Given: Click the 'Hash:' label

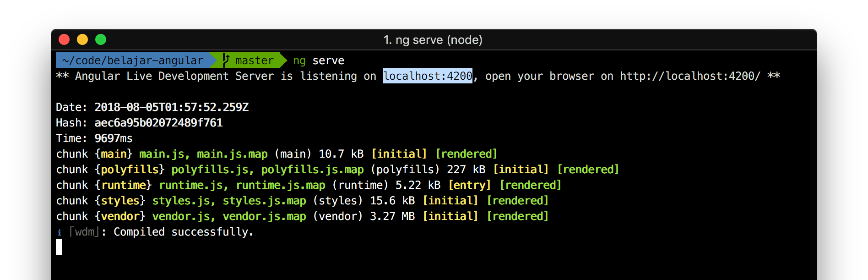Looking at the screenshot, I should (x=71, y=123).
